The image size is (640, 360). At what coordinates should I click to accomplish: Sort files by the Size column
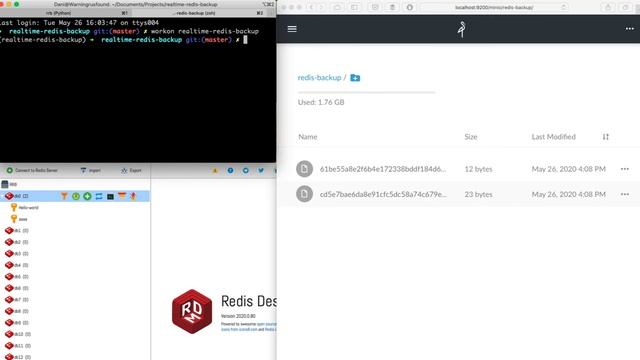coord(471,137)
